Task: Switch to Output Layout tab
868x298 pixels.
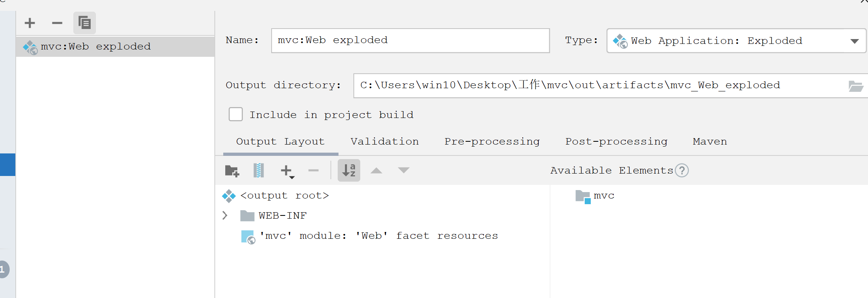Action: (x=280, y=142)
